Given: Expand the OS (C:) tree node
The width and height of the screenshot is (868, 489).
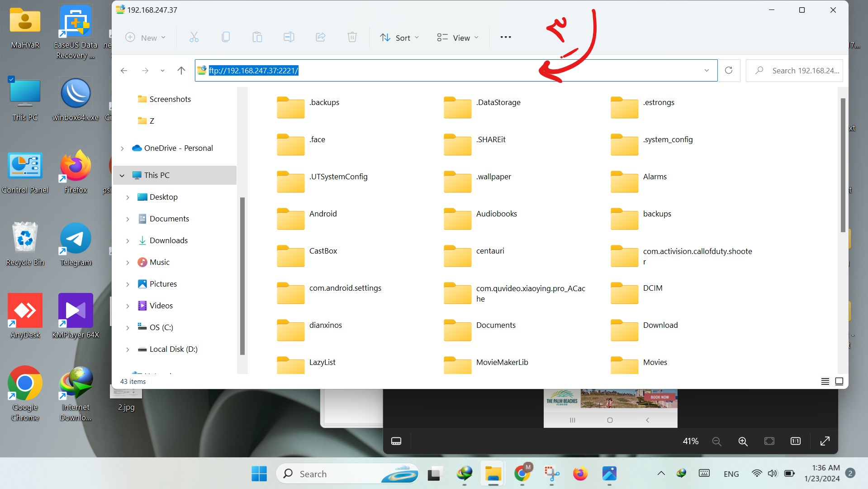Looking at the screenshot, I should click(128, 328).
